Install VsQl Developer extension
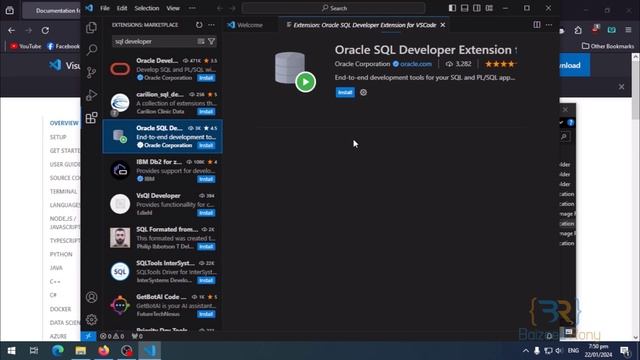Viewport: 640px width, 360px height. click(x=206, y=213)
